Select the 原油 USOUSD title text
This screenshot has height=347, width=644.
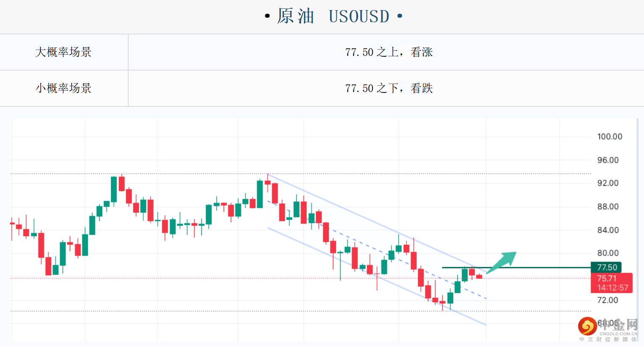[x=333, y=16]
